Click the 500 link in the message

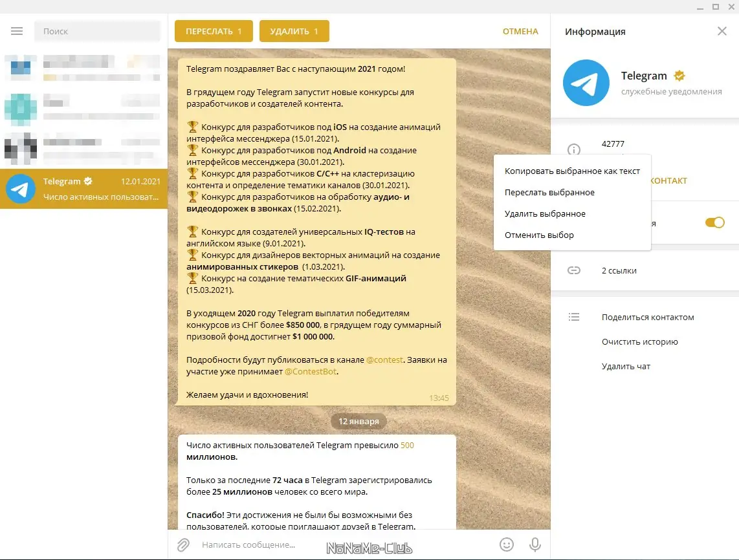click(407, 445)
